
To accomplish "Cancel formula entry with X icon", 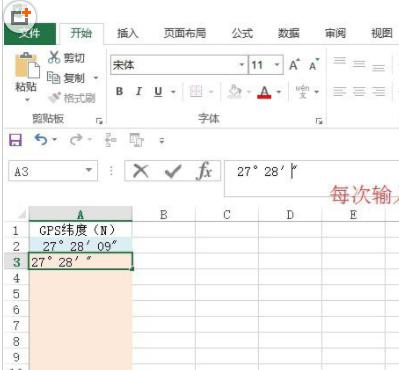I will (x=141, y=171).
